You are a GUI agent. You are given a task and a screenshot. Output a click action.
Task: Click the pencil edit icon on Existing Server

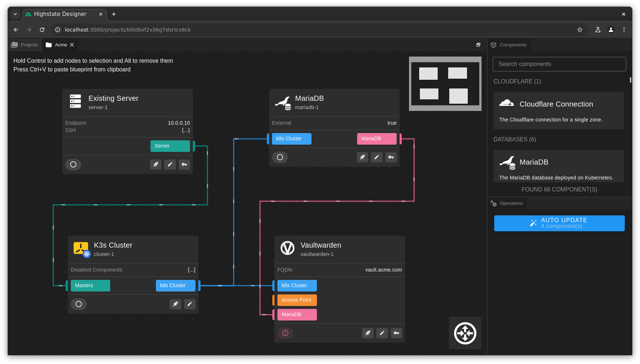[170, 165]
